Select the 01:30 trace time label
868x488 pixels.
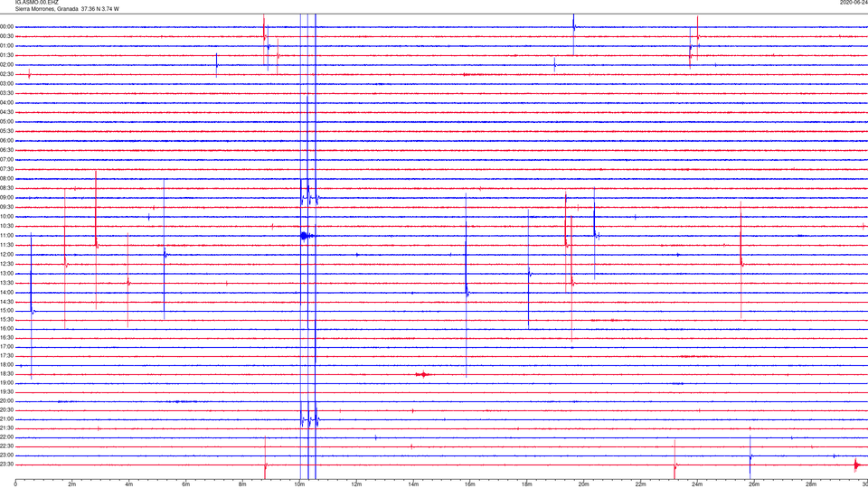7,55
